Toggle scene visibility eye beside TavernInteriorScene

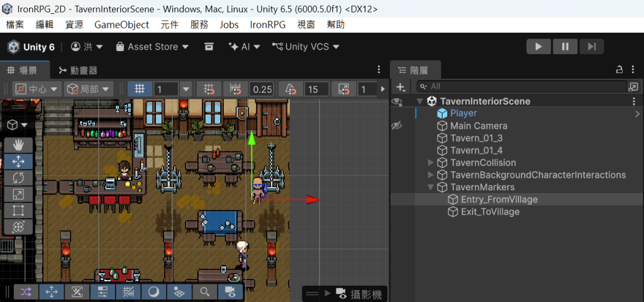(x=396, y=101)
